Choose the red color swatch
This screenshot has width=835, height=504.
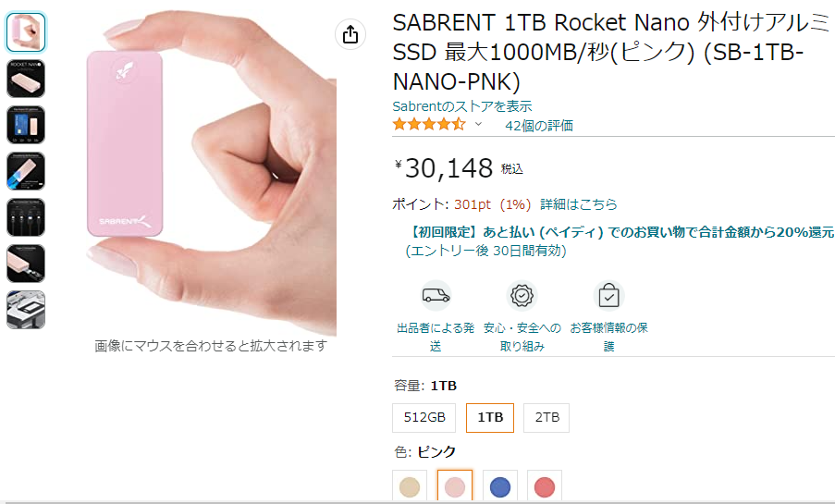coord(545,486)
